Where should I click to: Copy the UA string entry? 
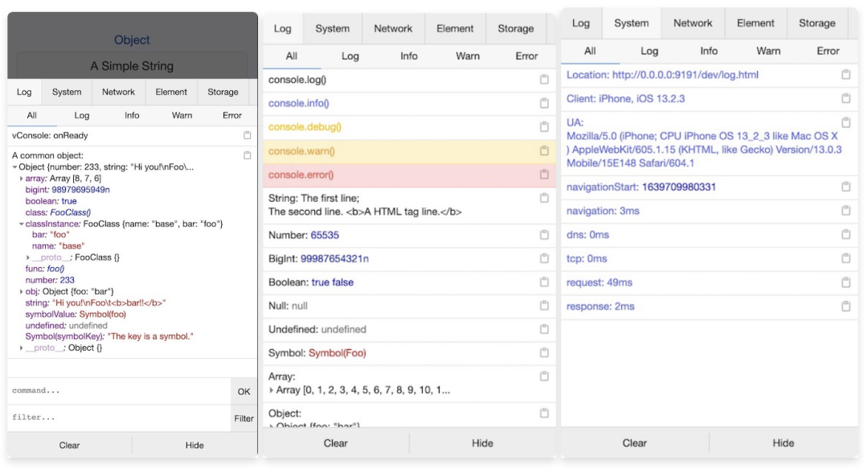click(x=845, y=123)
